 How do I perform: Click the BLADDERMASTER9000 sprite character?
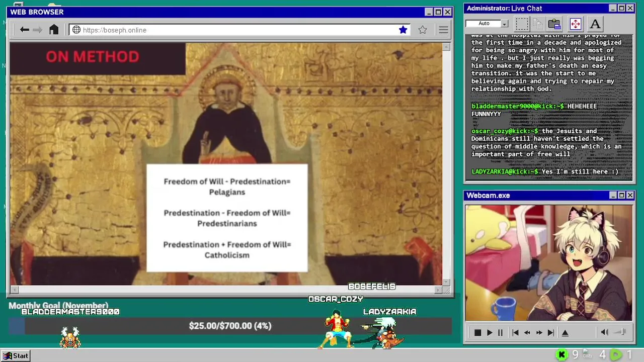coord(70,337)
